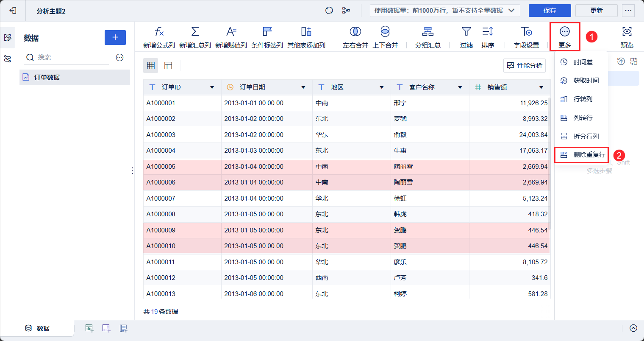
Task: Select the 上下合并 merge tool
Action: pos(385,37)
